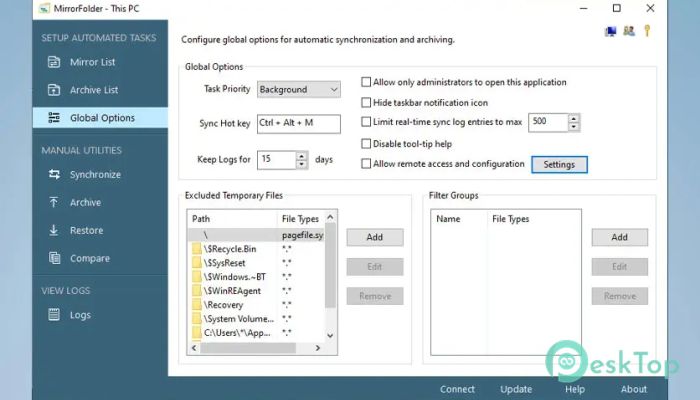Click Filter Groups Name column header

click(x=459, y=219)
